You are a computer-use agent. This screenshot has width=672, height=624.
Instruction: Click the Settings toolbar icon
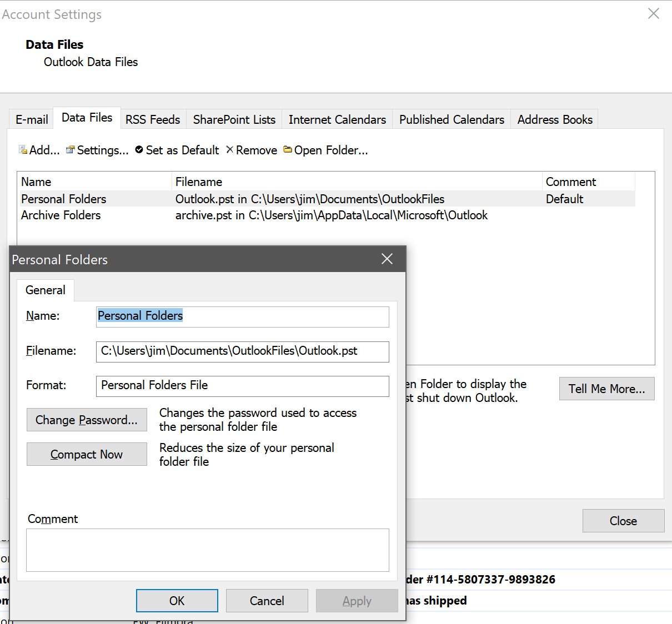[71, 149]
